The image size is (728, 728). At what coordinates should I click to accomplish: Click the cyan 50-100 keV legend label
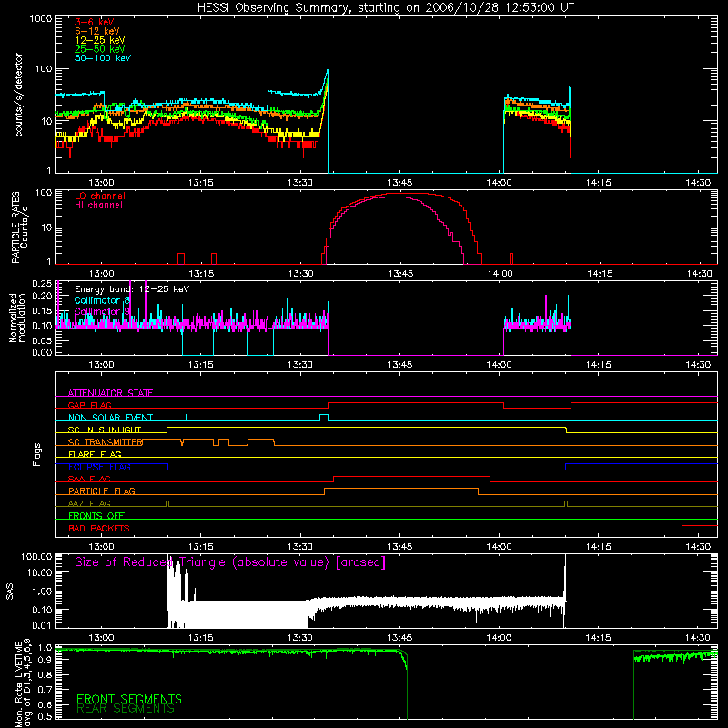103,58
